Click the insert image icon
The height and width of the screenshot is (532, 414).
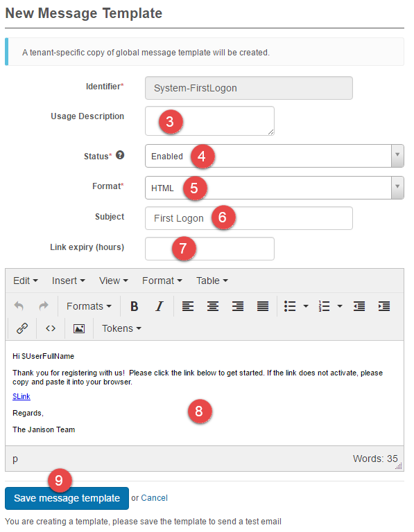(x=79, y=328)
